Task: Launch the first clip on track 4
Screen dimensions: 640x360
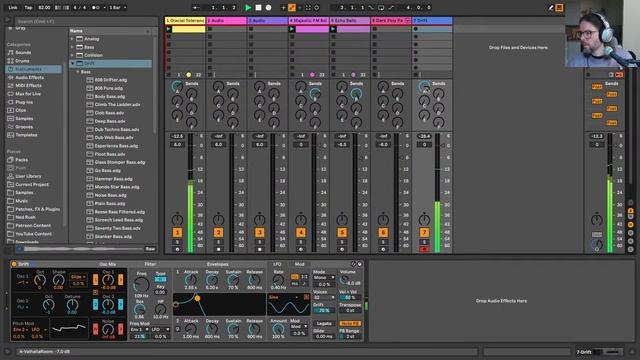Action: tap(292, 29)
